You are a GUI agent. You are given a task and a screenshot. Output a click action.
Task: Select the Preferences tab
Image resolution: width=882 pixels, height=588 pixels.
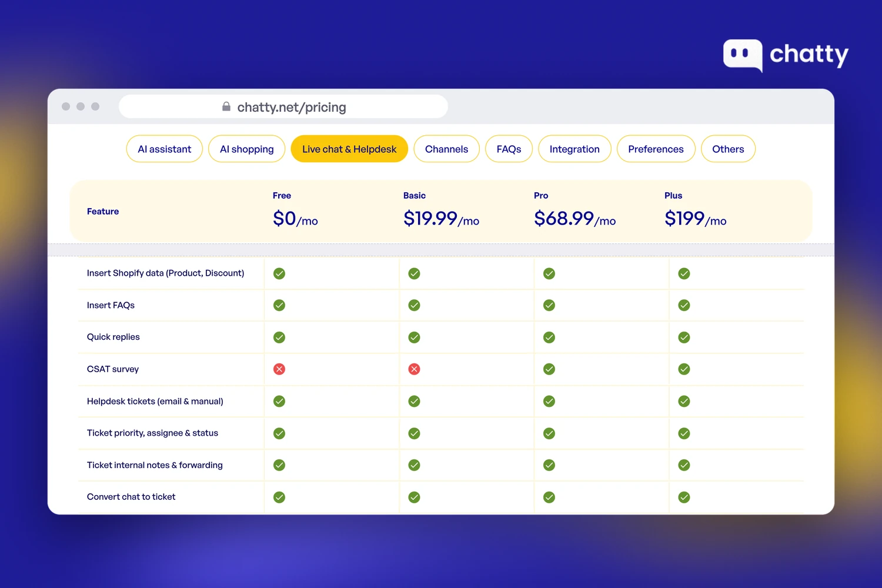pos(656,149)
